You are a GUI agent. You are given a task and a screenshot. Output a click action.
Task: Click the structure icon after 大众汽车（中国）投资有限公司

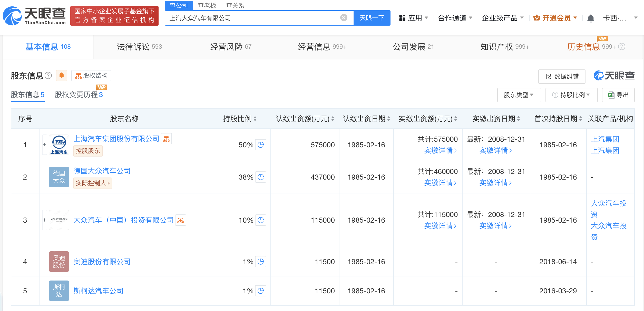(181, 220)
